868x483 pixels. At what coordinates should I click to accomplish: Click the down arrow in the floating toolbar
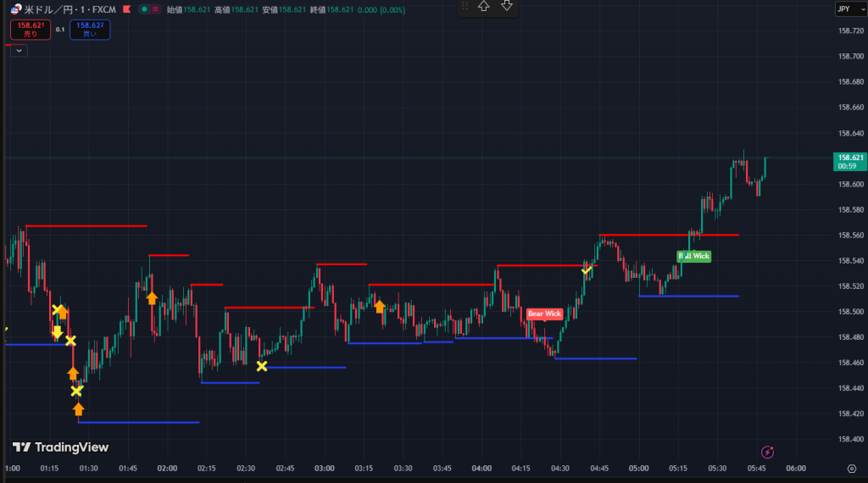pos(507,6)
